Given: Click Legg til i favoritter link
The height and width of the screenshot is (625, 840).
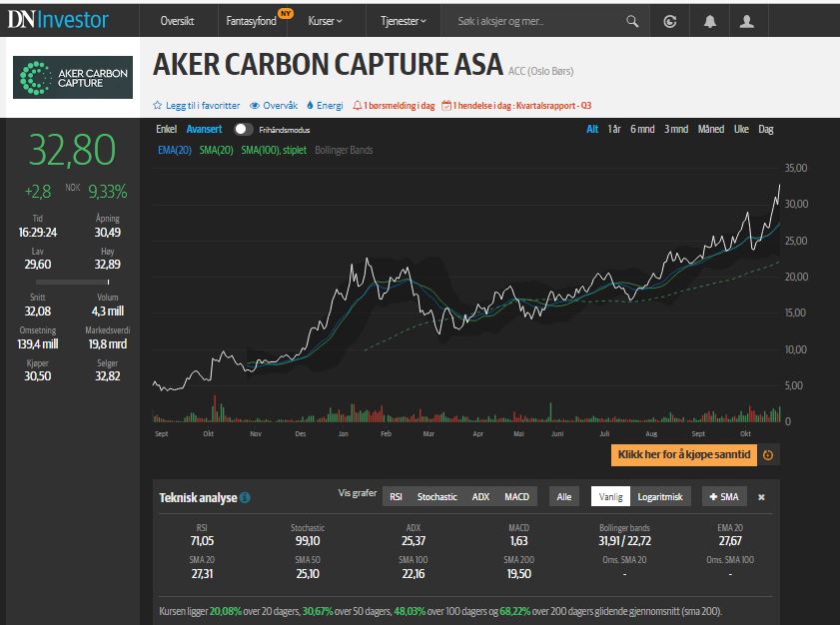Looking at the screenshot, I should click(x=203, y=106).
